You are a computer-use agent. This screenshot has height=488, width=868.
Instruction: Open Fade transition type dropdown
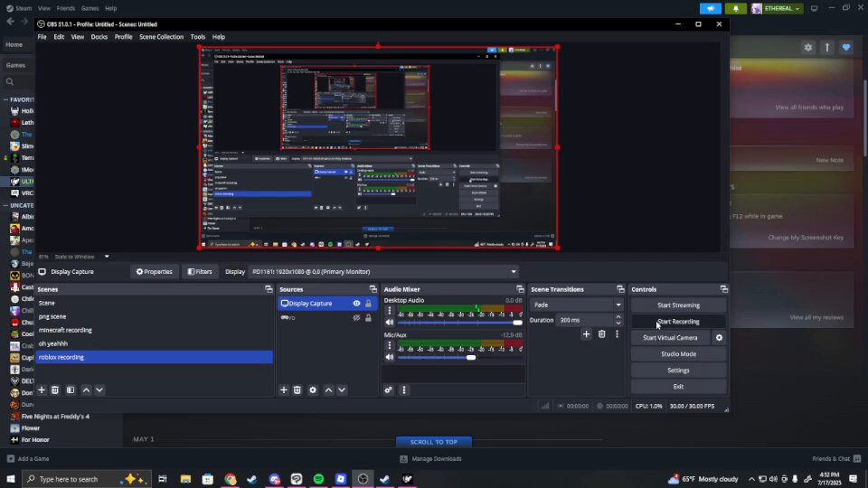[x=576, y=305]
